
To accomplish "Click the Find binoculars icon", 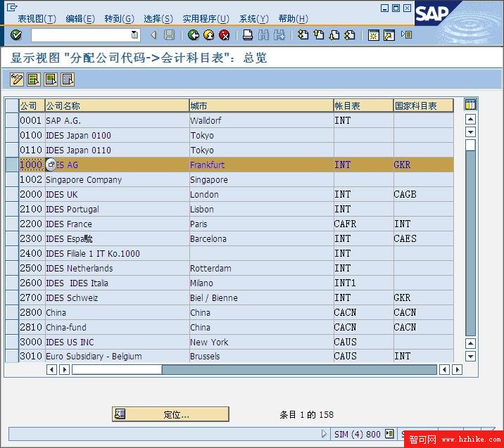I will pos(263,35).
